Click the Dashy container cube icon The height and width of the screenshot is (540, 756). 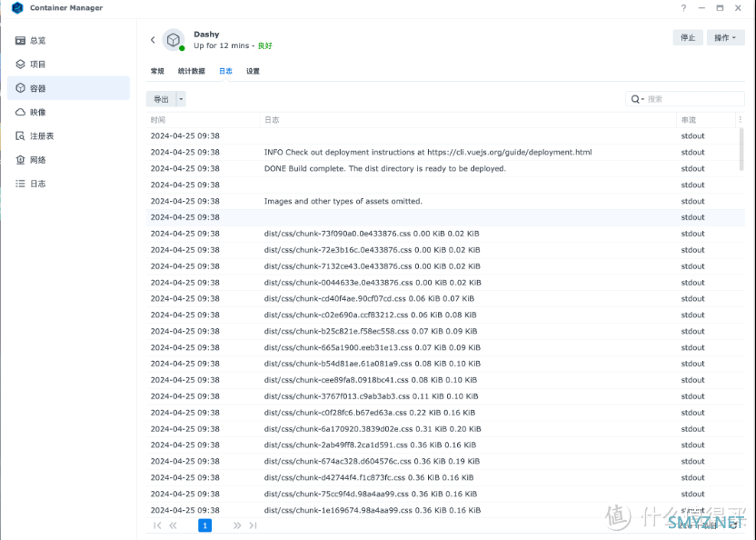pyautogui.click(x=173, y=40)
